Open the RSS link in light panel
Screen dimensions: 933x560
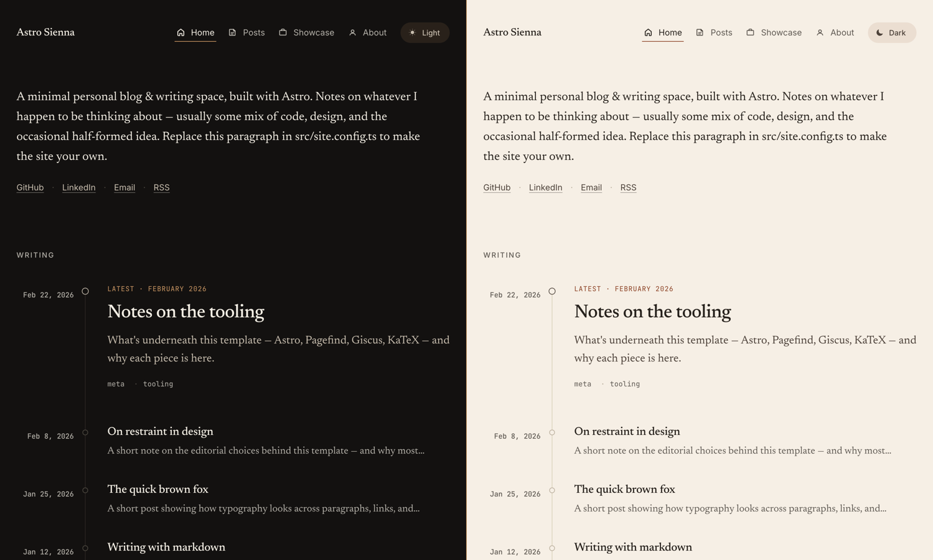point(628,187)
